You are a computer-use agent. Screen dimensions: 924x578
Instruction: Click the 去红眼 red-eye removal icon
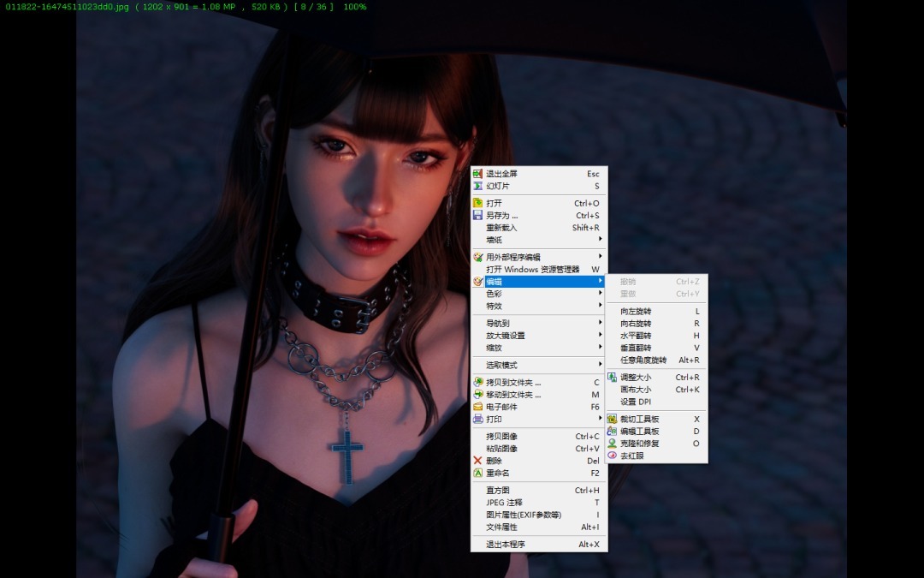(x=612, y=456)
